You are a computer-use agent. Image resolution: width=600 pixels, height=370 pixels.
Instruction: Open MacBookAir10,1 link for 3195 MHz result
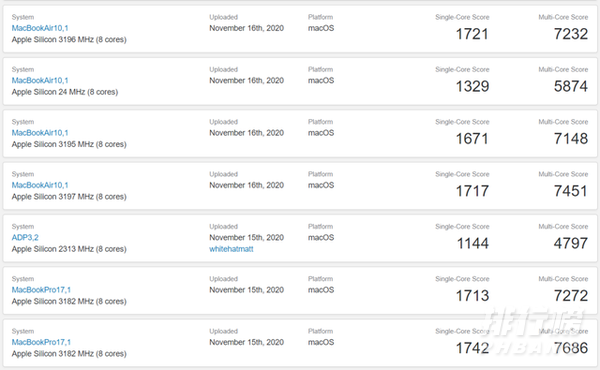(40, 133)
